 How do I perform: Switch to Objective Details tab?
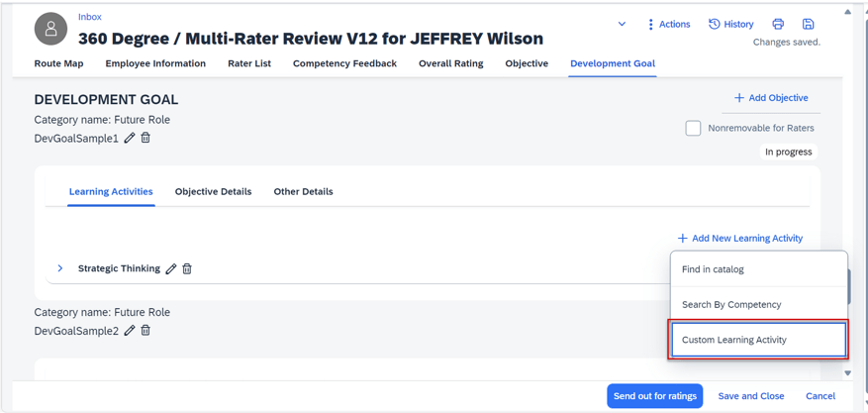coord(213,191)
